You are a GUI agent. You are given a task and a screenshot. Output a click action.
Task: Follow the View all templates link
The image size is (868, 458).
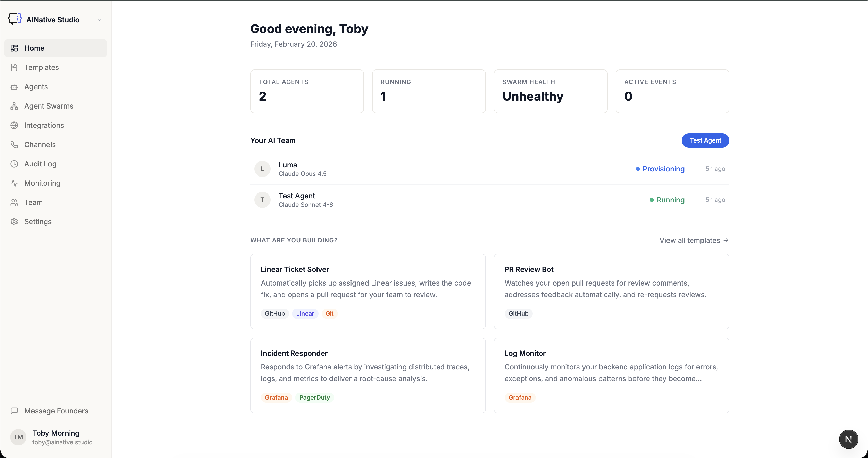[694, 240]
